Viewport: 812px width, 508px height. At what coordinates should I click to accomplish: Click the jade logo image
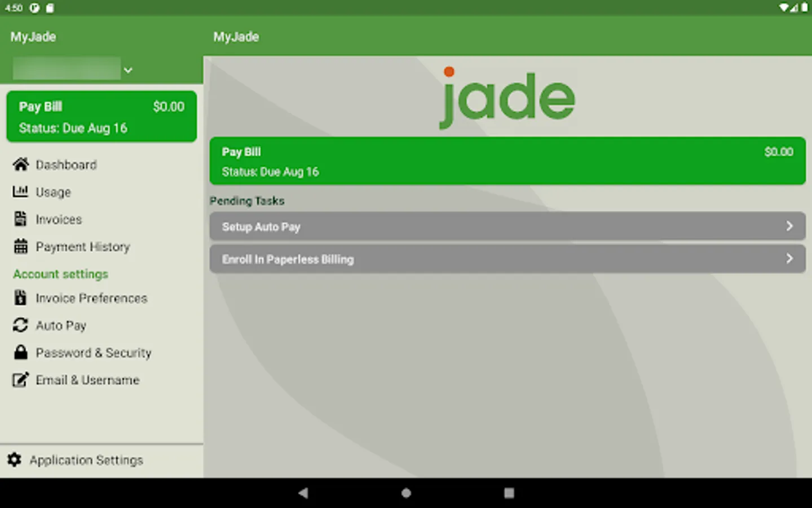click(x=506, y=97)
